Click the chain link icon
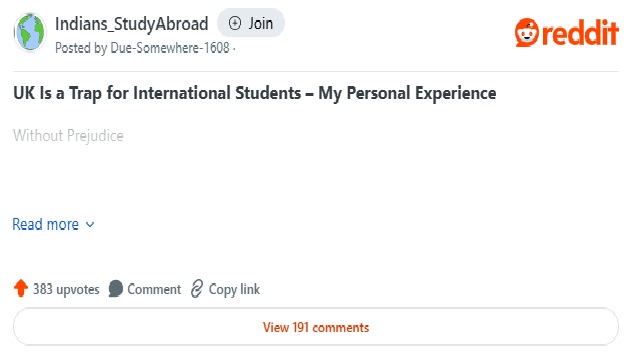The height and width of the screenshot is (361, 631). tap(197, 289)
